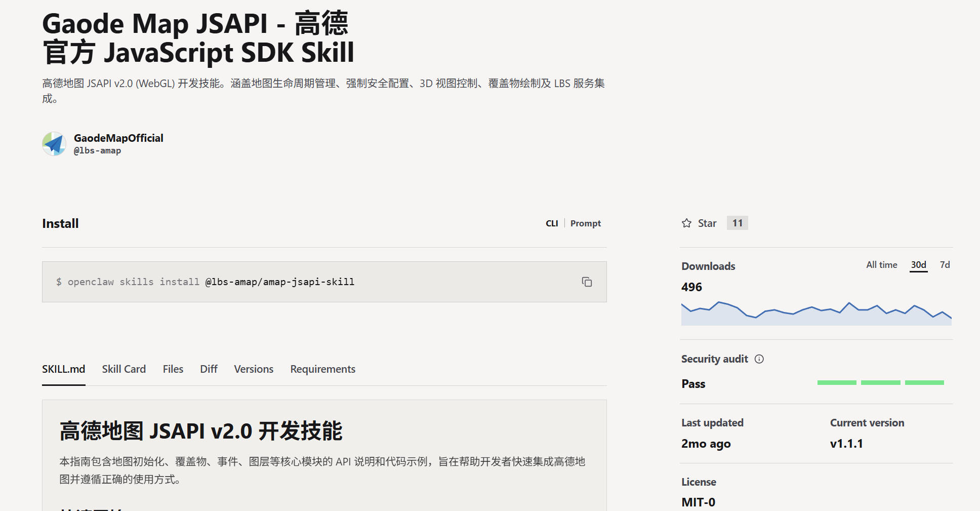Click the Downloads label
Viewport: 980px width, 511px height.
[708, 266]
